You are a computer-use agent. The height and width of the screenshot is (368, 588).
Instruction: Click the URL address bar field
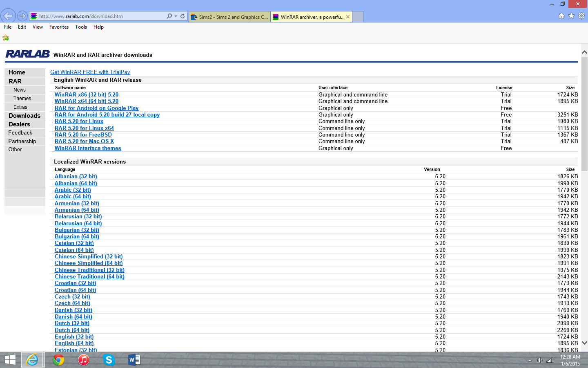click(x=100, y=16)
